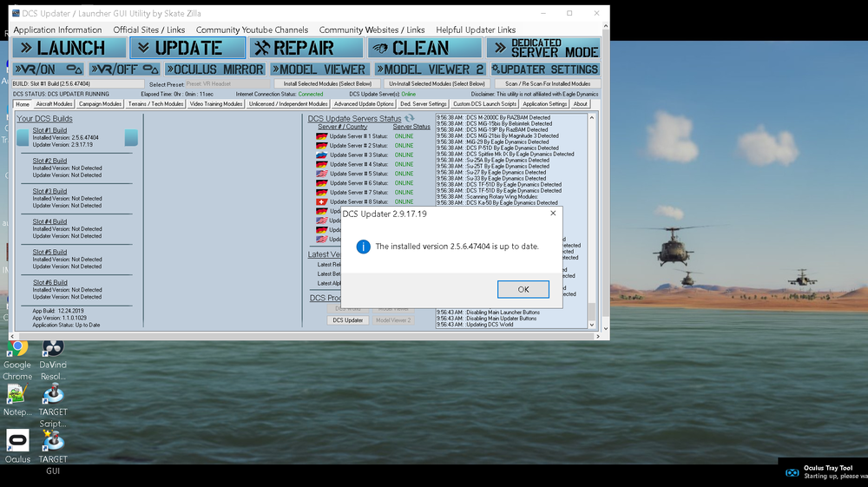The height and width of the screenshot is (487, 868).
Task: Click the main window horizontal scrollbar
Action: pos(305,336)
